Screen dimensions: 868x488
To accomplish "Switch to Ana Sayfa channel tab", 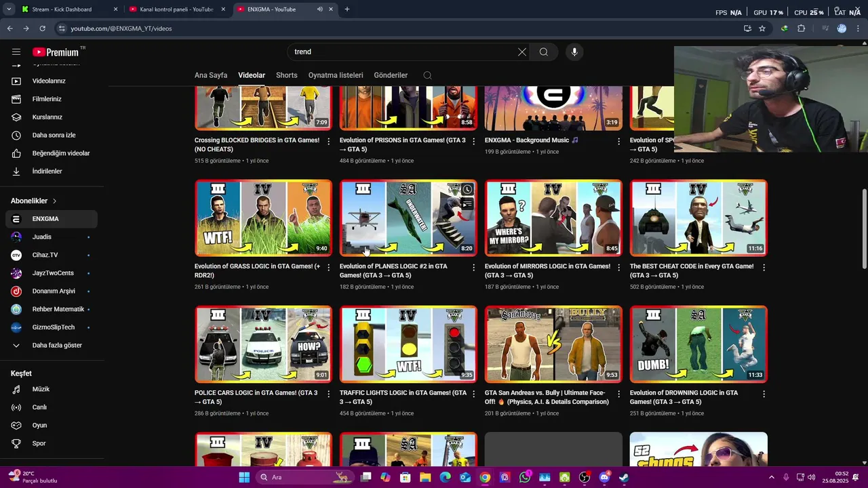I will tap(211, 75).
